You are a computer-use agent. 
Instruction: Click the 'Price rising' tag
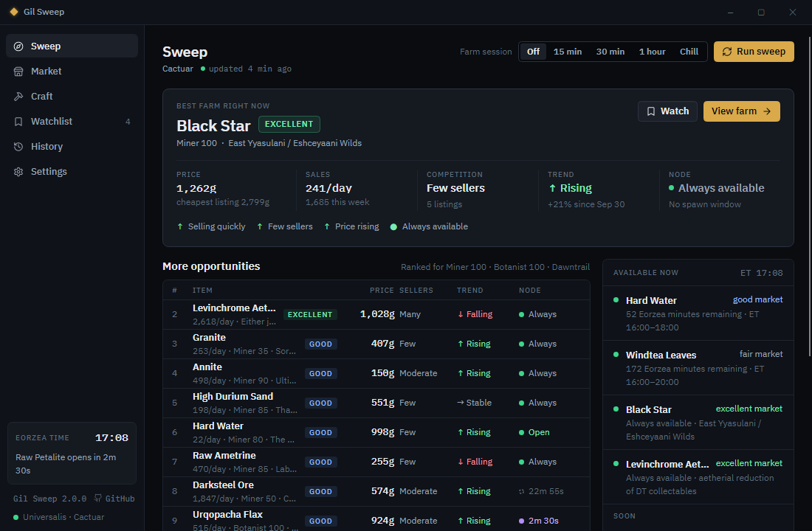(x=351, y=226)
